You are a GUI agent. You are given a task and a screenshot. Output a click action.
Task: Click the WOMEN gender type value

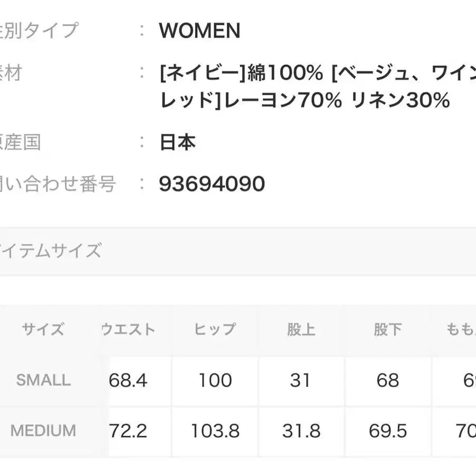(x=199, y=31)
